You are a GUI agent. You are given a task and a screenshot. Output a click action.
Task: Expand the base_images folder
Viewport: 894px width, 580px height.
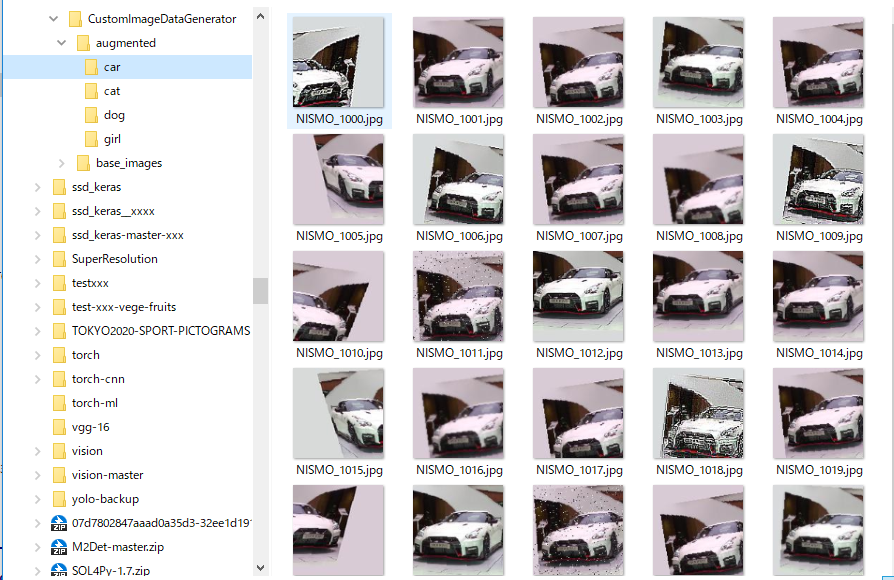point(62,163)
